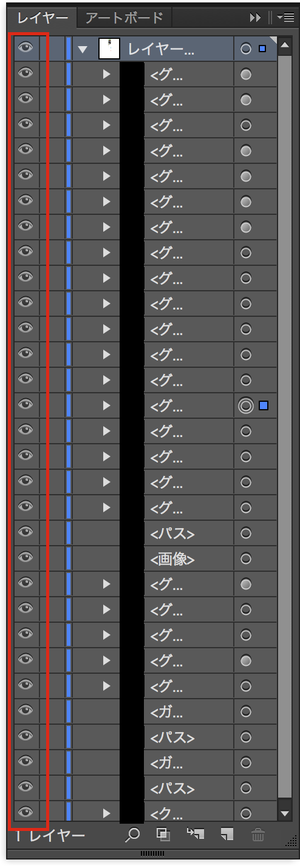
Task: Click the target circle of top レイヤー row
Action: click(x=245, y=49)
